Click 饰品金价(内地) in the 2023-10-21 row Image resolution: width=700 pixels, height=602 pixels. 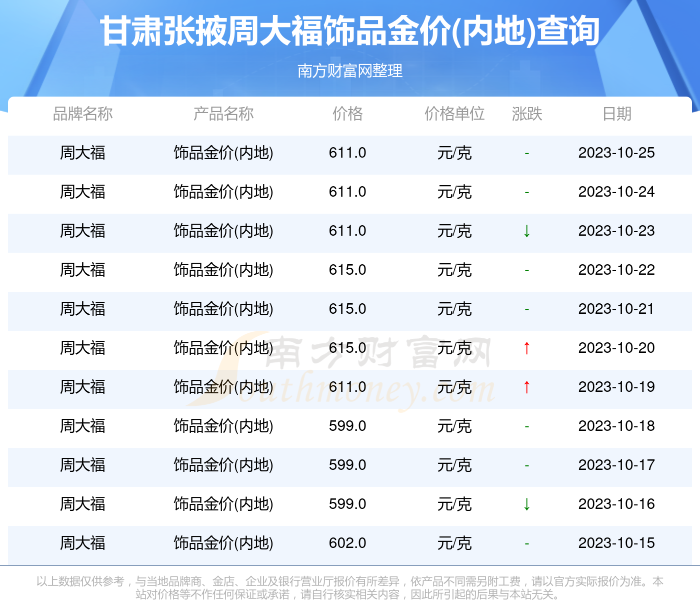click(x=223, y=309)
